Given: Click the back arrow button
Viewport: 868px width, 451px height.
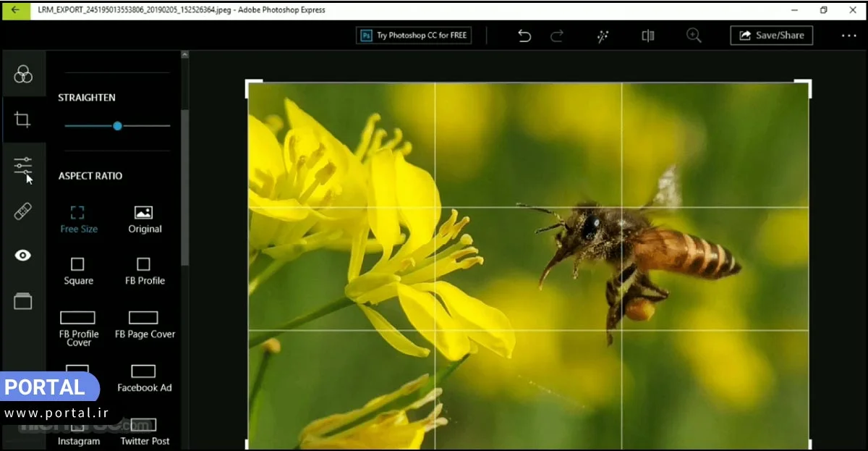Looking at the screenshot, I should [15, 10].
